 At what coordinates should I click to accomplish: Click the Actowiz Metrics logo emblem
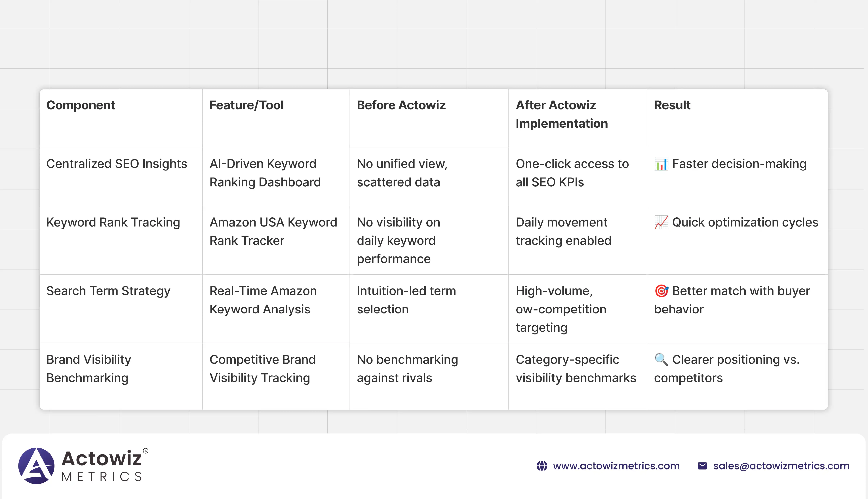(36, 466)
